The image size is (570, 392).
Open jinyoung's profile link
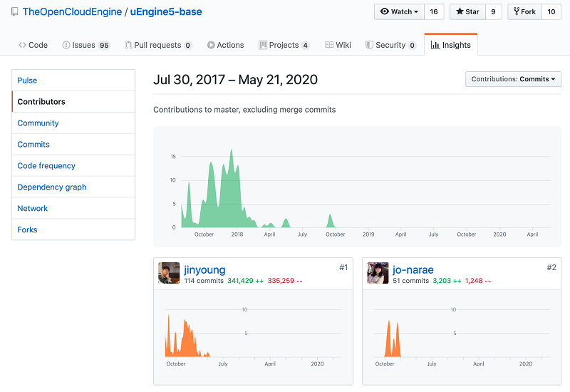point(204,270)
